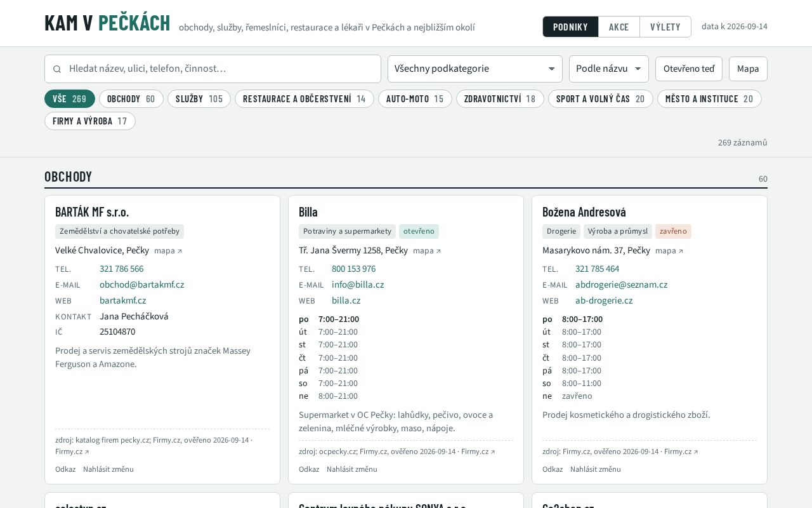Screen dimensions: 812x508
Task: Click the Drogerie tag
Action: [x=561, y=231]
